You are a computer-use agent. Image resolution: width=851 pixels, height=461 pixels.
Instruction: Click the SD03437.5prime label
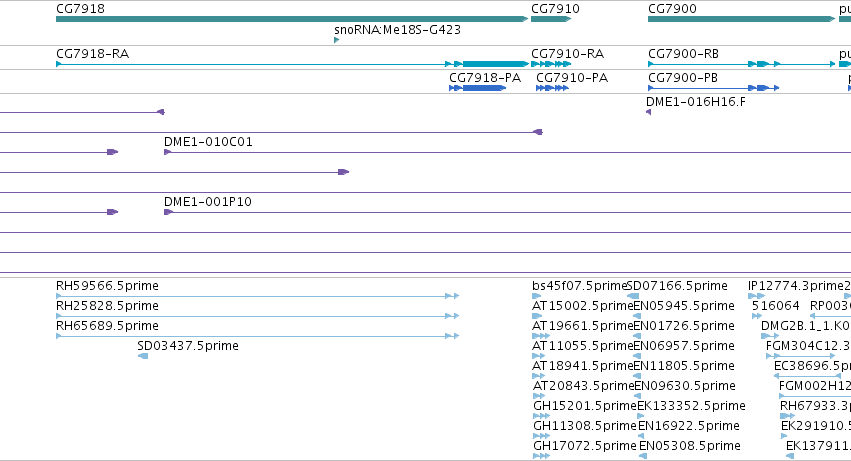[188, 346]
